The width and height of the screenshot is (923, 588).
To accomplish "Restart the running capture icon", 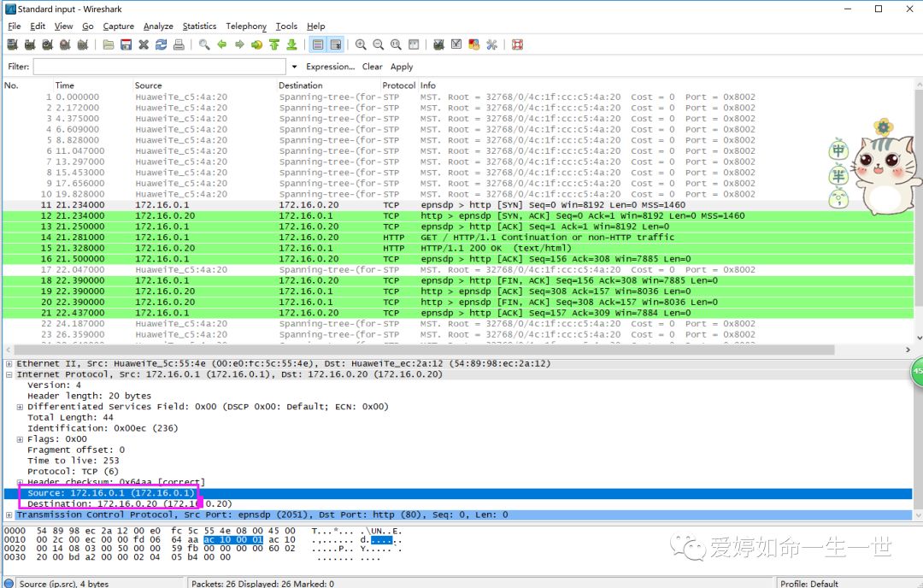I will point(83,44).
